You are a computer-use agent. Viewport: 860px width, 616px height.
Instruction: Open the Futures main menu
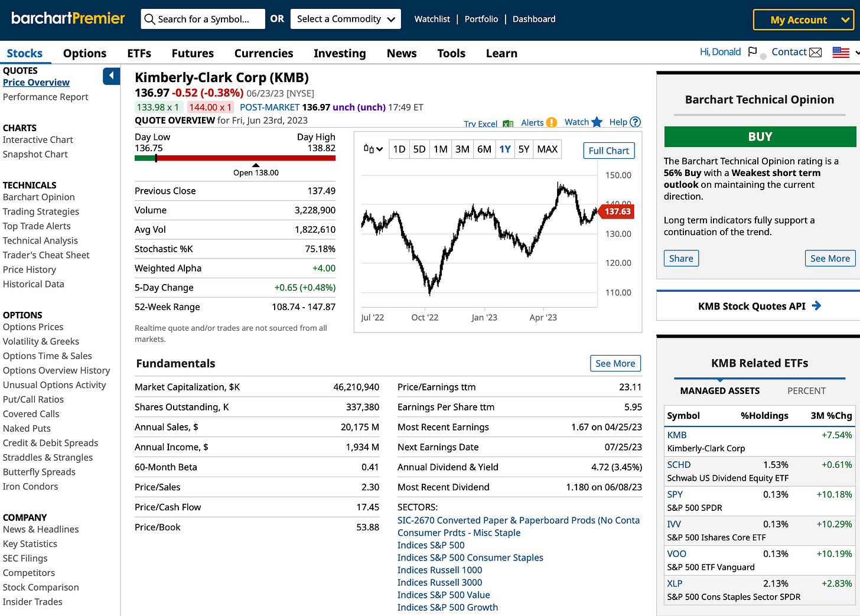coord(193,53)
